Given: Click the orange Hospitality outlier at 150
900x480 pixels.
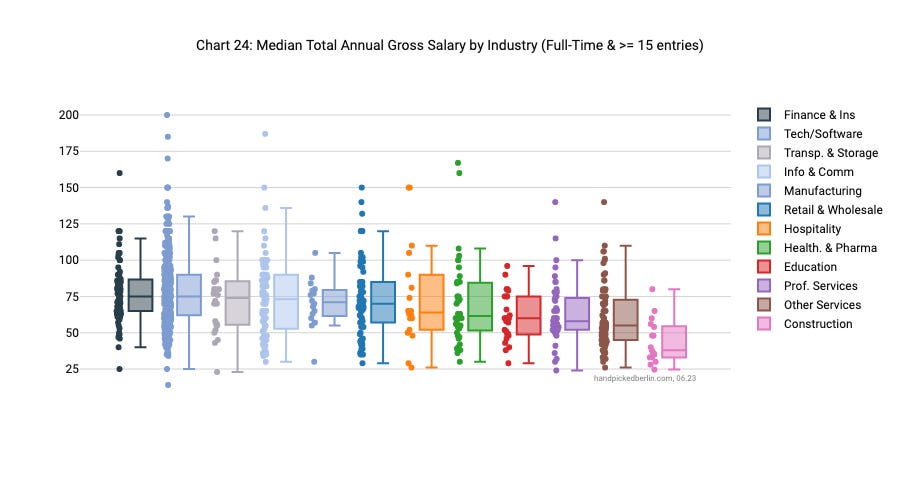Looking at the screenshot, I should click(409, 188).
